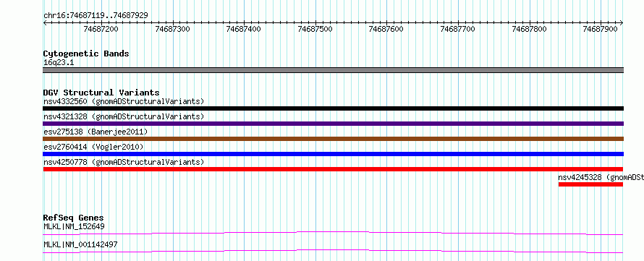Click the DGV Structural Variants track heading
Screen dimensions: 644x261
pos(101,93)
